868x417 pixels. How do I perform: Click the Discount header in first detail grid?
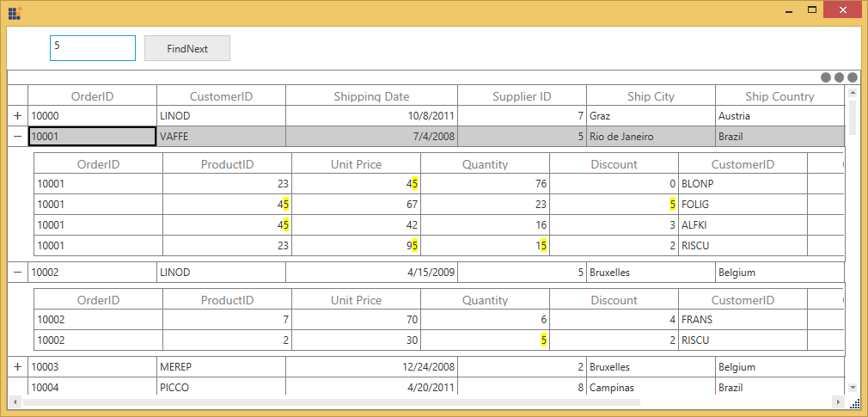[x=614, y=163]
